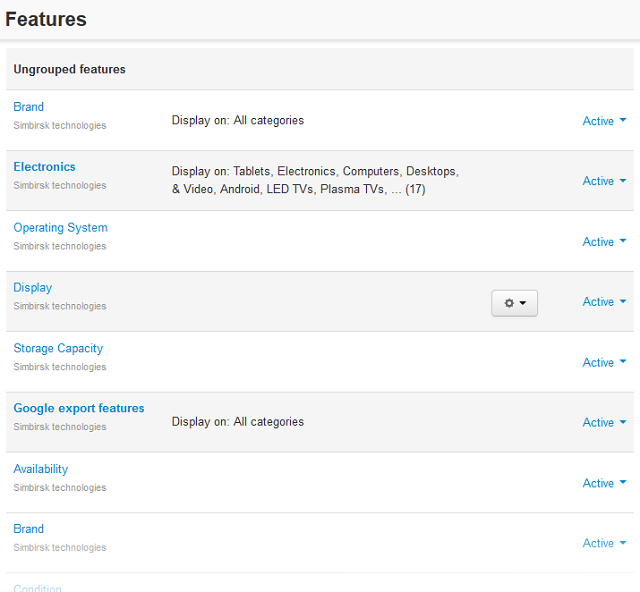
Task: Click 'Simbirsk technologies' under Operating System
Action: tap(60, 246)
